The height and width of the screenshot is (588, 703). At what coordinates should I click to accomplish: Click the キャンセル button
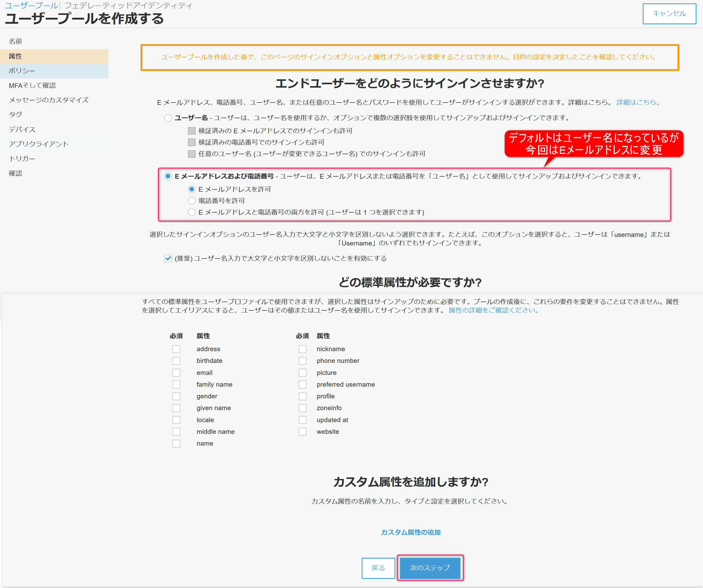[669, 14]
